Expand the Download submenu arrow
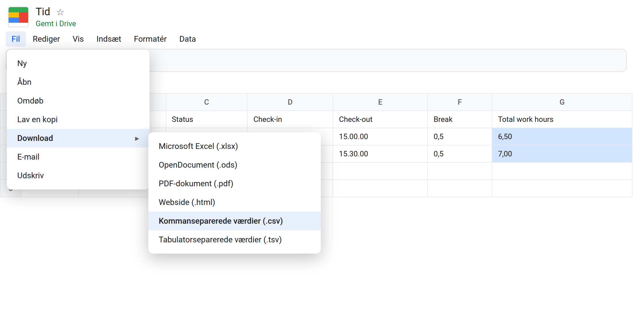 tap(137, 139)
